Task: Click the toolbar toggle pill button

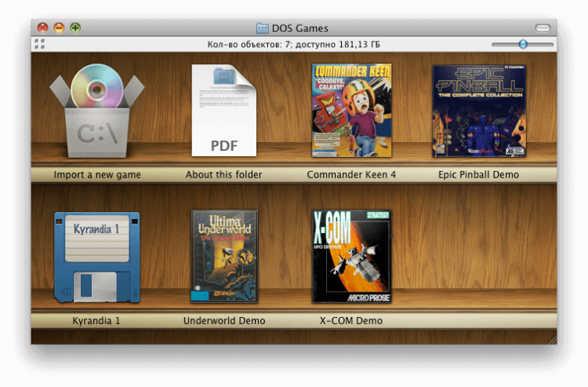Action: click(543, 27)
